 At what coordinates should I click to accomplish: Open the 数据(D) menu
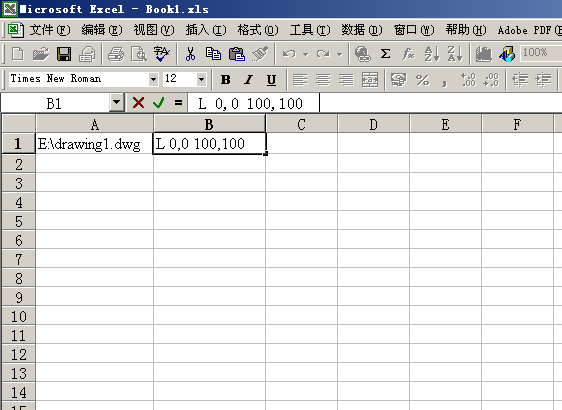(x=362, y=30)
